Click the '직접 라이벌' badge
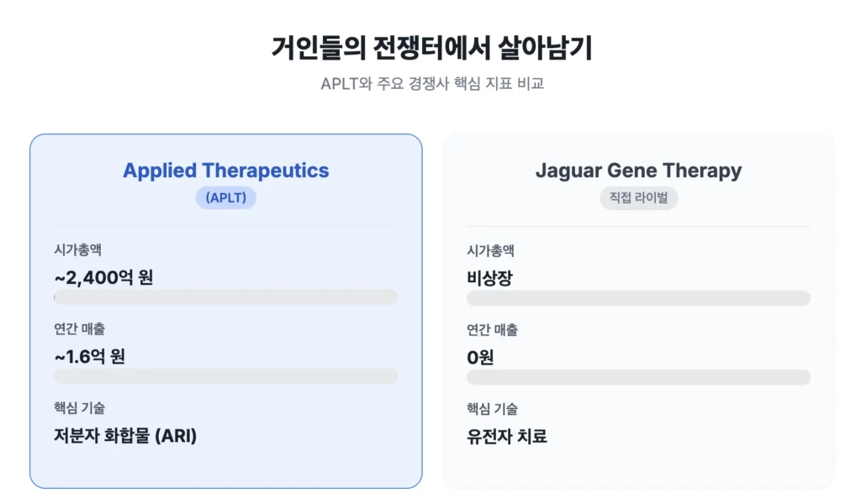This screenshot has height=504, width=861. tap(638, 198)
